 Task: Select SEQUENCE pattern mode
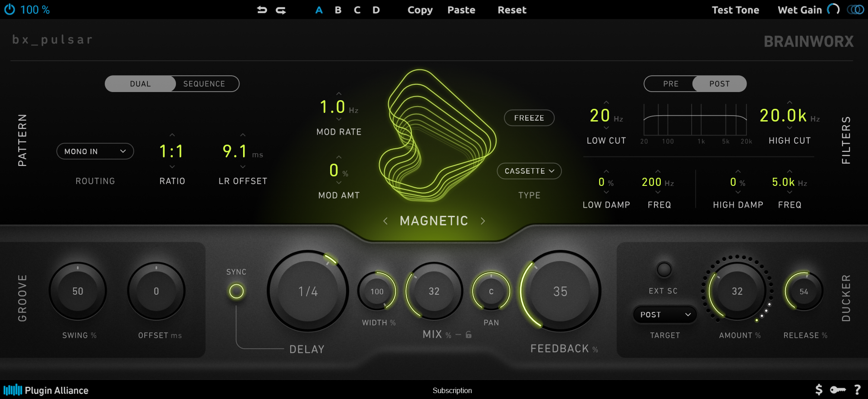click(204, 84)
